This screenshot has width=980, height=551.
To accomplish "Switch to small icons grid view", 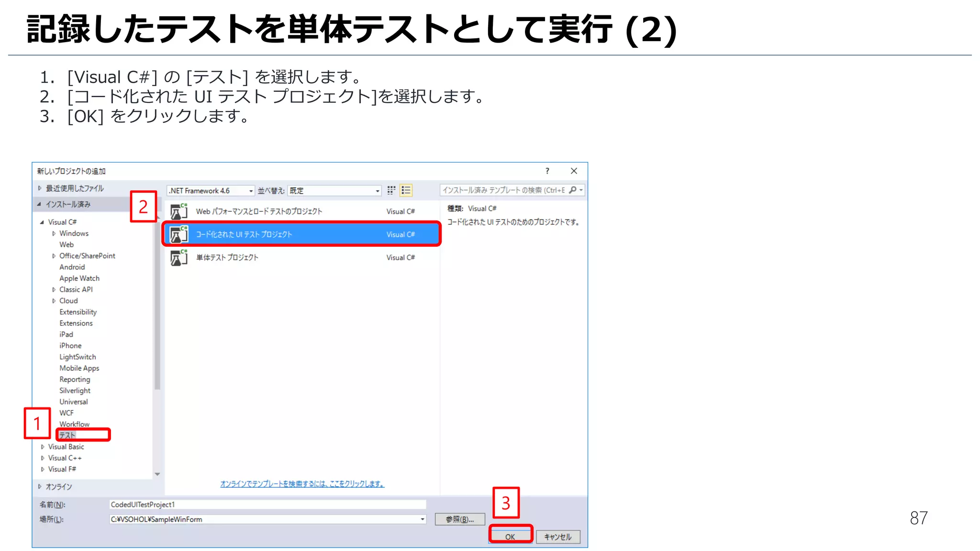I will pos(391,190).
